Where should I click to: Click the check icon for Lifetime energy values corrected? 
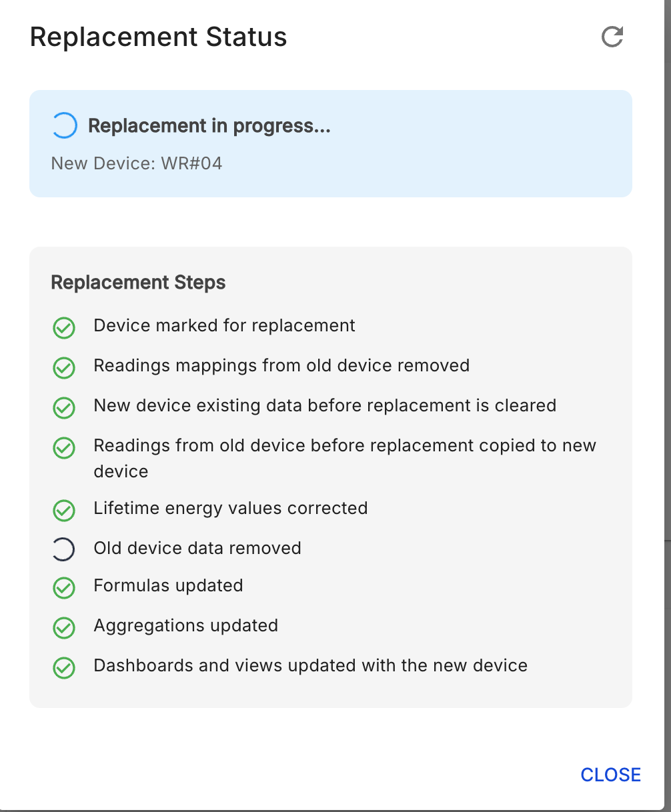[64, 511]
